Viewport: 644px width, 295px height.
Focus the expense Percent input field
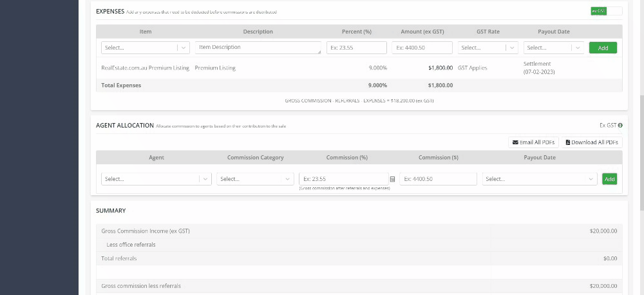(x=356, y=48)
